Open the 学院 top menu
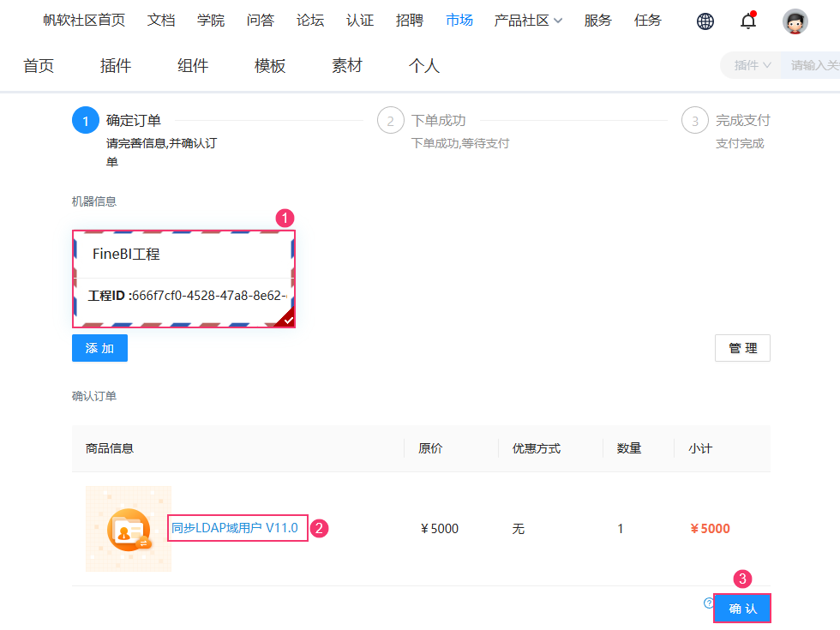840x630 pixels. tap(211, 21)
